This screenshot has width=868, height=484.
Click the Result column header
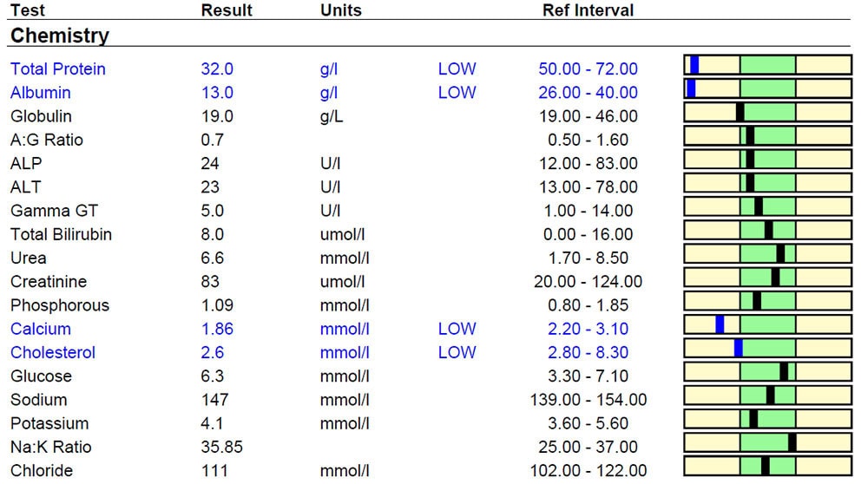[x=227, y=10]
